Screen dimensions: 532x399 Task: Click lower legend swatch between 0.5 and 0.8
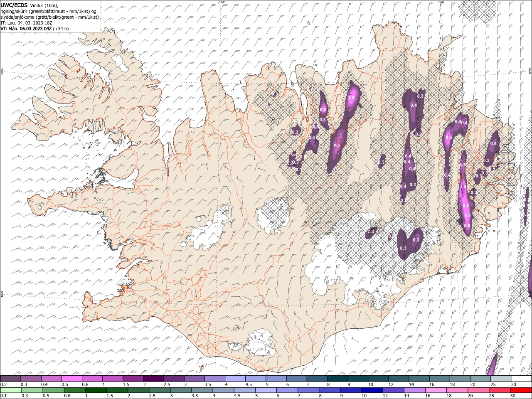point(53,390)
